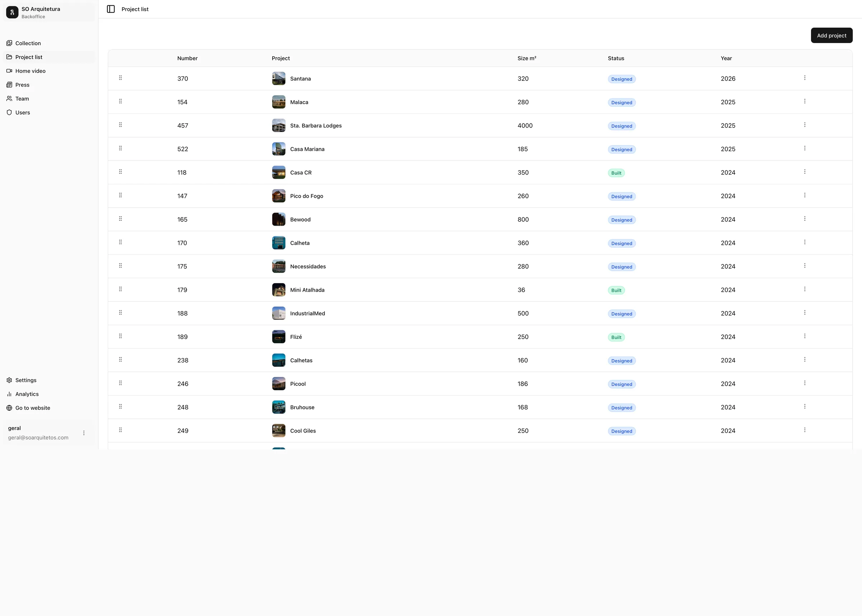The image size is (862, 616).
Task: Click the Year column header
Action: [x=726, y=58]
